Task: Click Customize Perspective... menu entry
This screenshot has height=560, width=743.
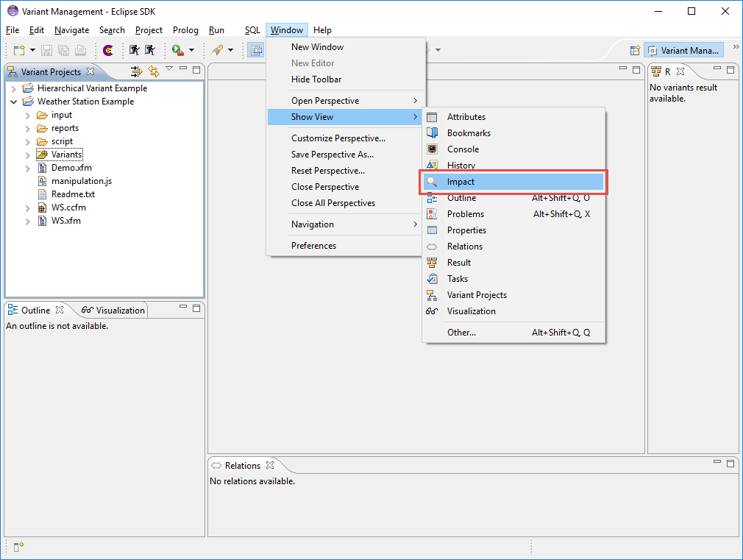Action: (x=346, y=138)
